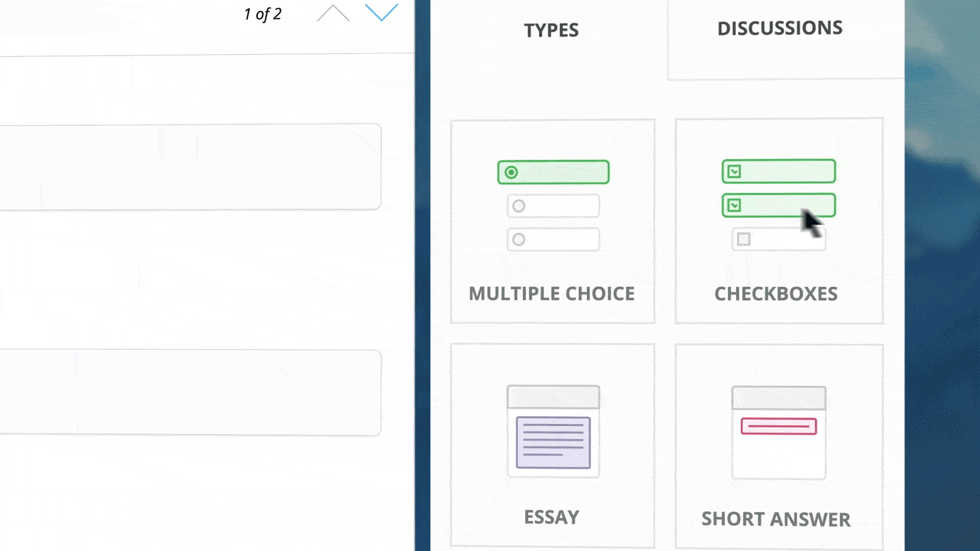Click the Checkboxes illustration icon
Viewport: 980px width, 551px height.
coord(779,205)
